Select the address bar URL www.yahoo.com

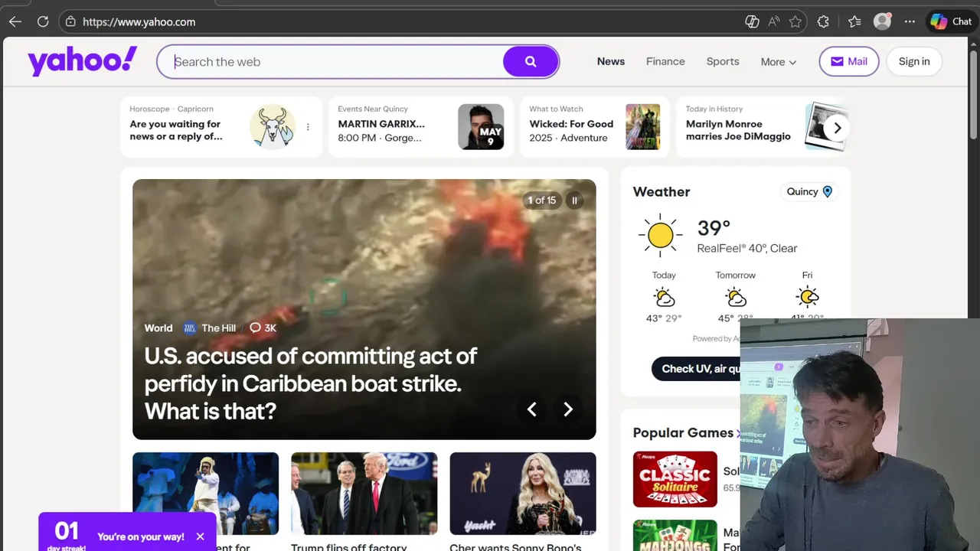139,21
